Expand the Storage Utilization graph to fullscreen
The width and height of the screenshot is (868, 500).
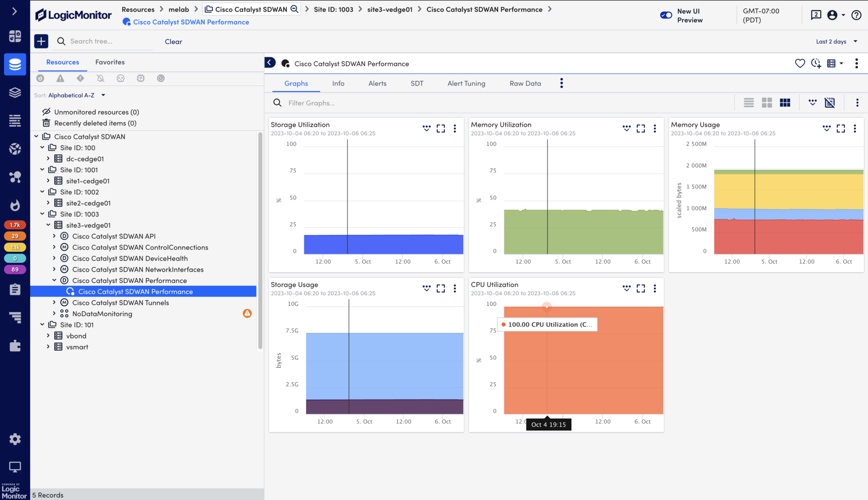(x=441, y=128)
